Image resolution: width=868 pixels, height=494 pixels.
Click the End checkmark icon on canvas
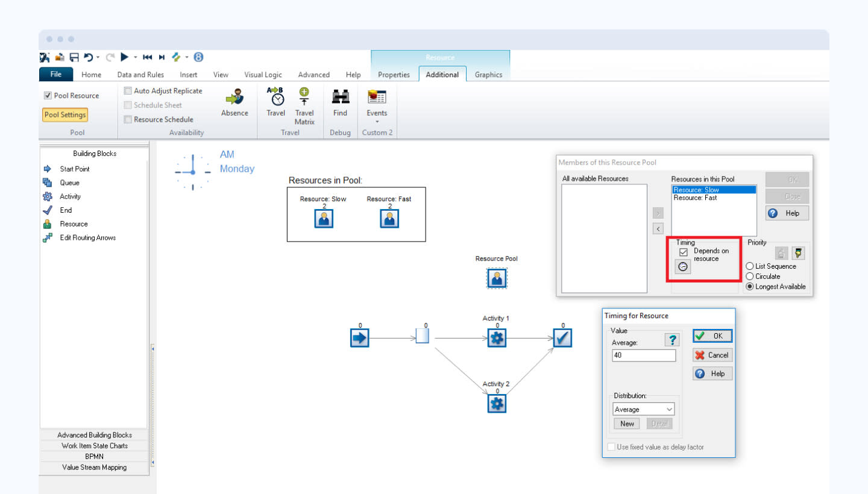click(x=562, y=339)
